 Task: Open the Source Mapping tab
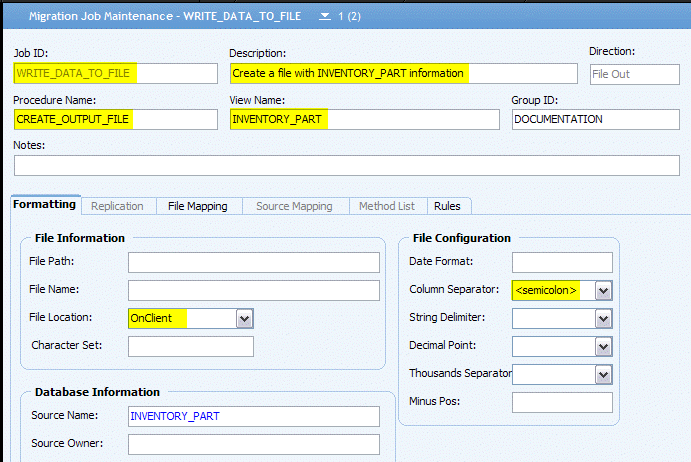pyautogui.click(x=294, y=206)
